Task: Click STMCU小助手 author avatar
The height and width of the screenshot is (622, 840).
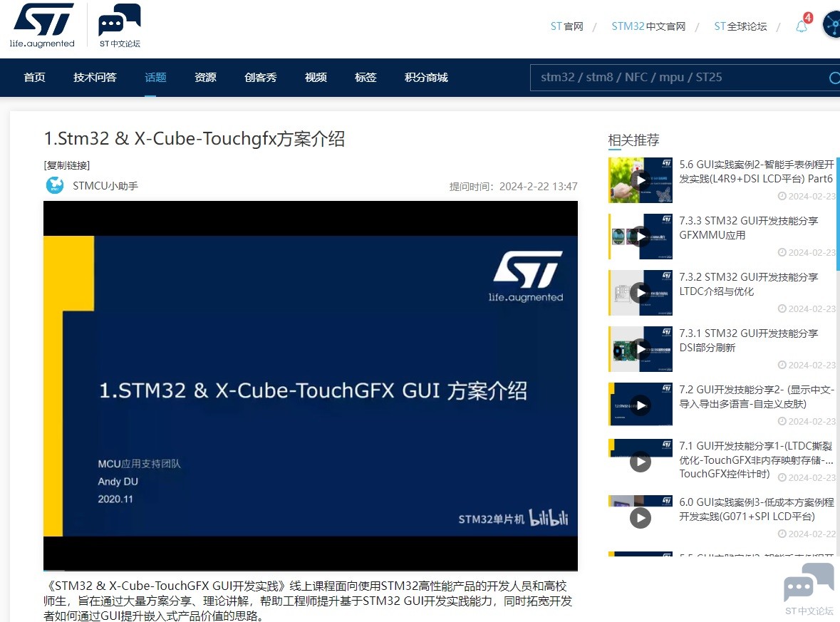Action: tap(55, 185)
